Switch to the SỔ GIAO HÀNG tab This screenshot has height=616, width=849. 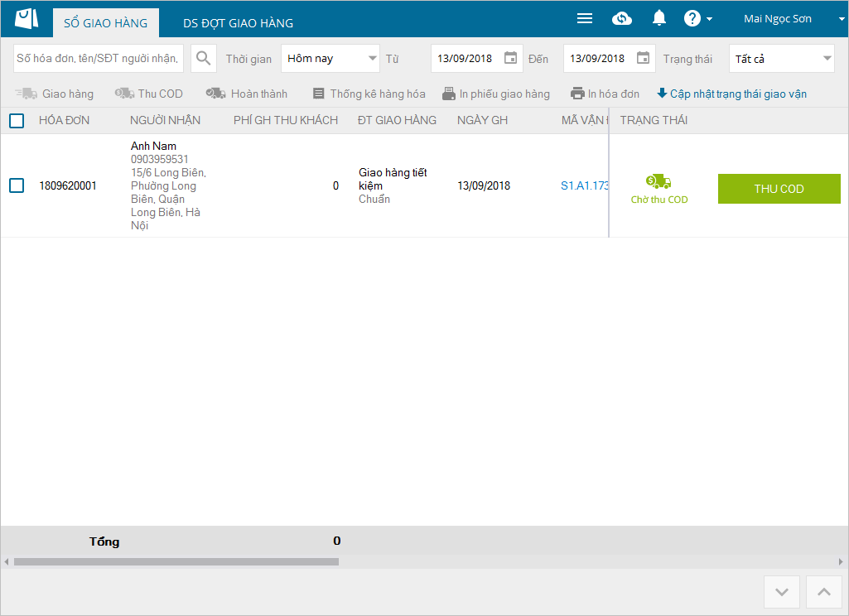point(105,22)
